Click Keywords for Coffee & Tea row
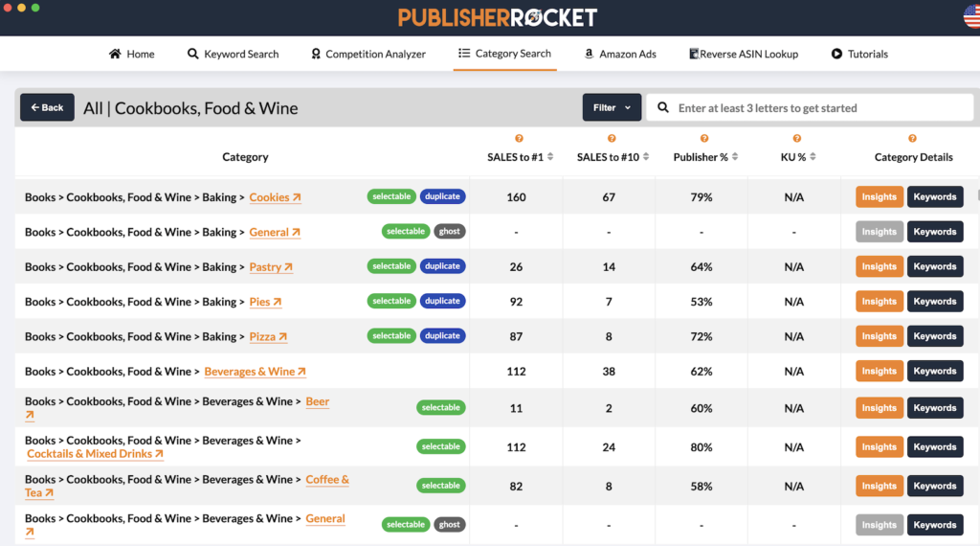This screenshot has height=546, width=980. tap(935, 486)
